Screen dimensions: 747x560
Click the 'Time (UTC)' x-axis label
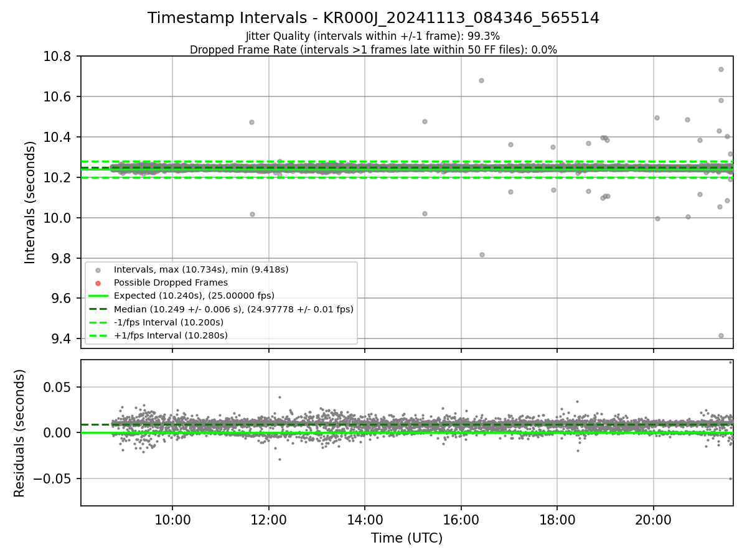click(x=406, y=538)
